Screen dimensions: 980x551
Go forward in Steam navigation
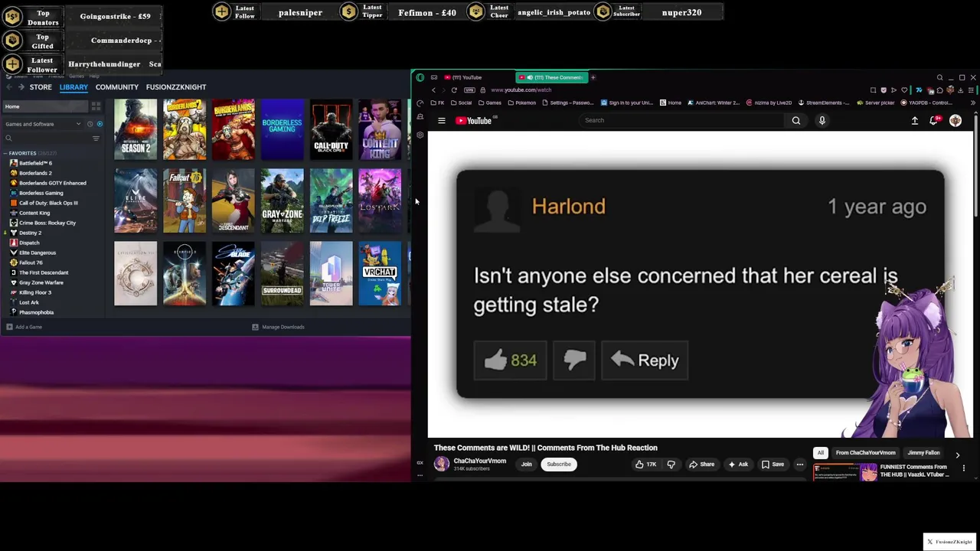21,87
